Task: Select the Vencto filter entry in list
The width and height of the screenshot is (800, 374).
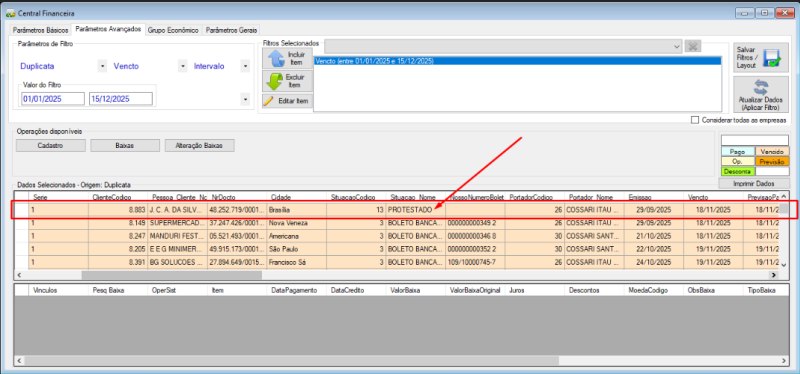Action: (x=517, y=61)
